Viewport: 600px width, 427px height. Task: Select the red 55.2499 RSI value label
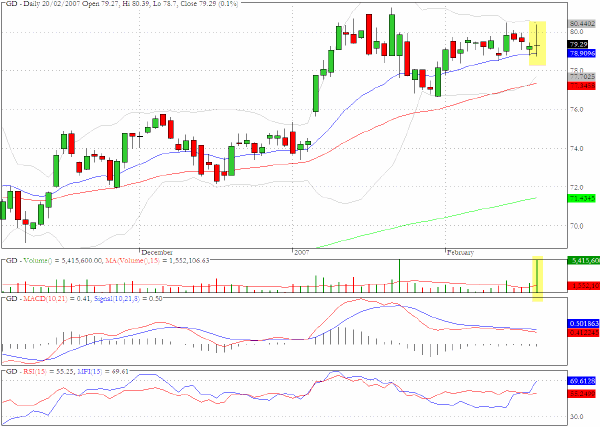point(582,393)
